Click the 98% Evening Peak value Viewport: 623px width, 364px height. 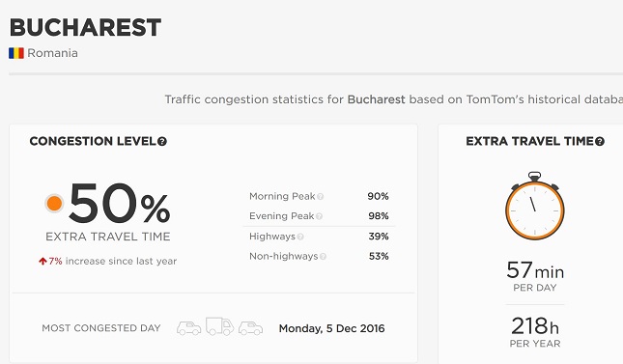[379, 216]
